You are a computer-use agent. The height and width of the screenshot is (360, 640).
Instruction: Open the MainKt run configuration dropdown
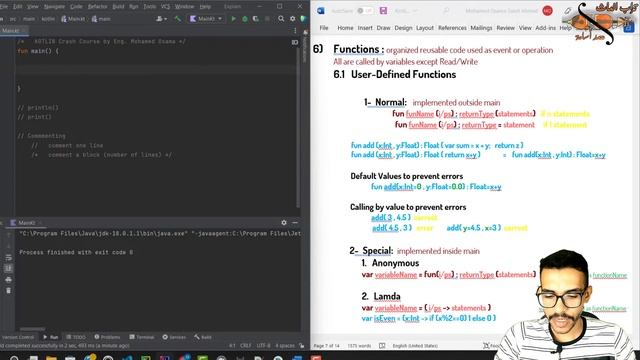206,19
